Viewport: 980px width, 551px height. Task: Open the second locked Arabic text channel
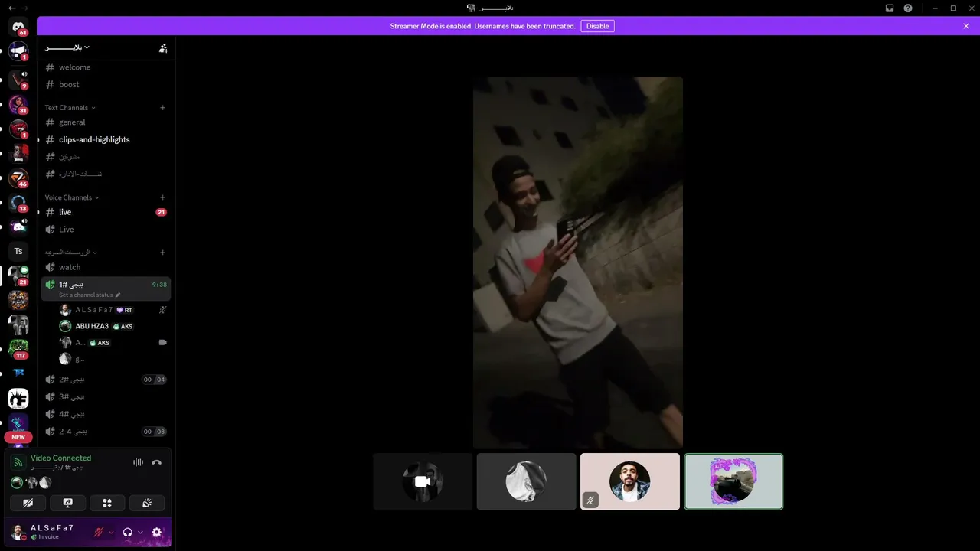(x=106, y=174)
